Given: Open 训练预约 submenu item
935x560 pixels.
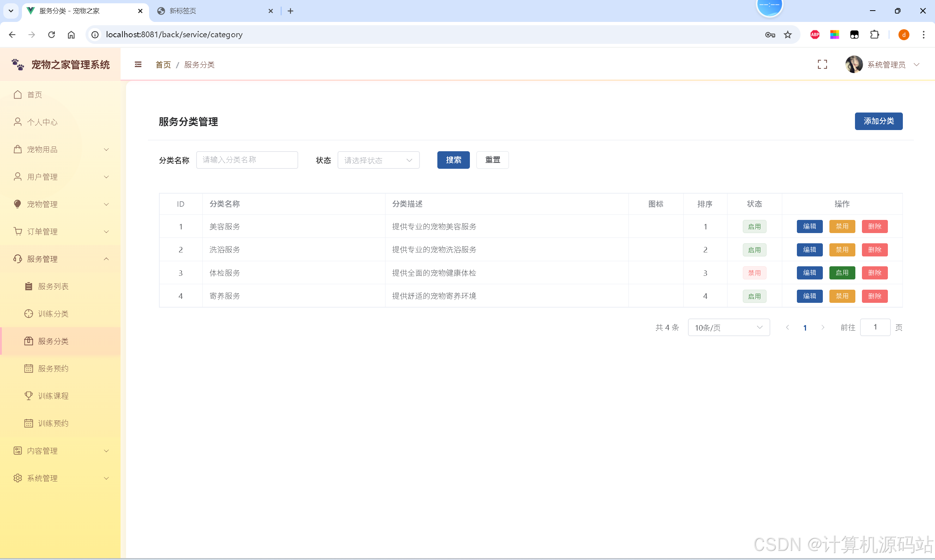Looking at the screenshot, I should (60, 423).
